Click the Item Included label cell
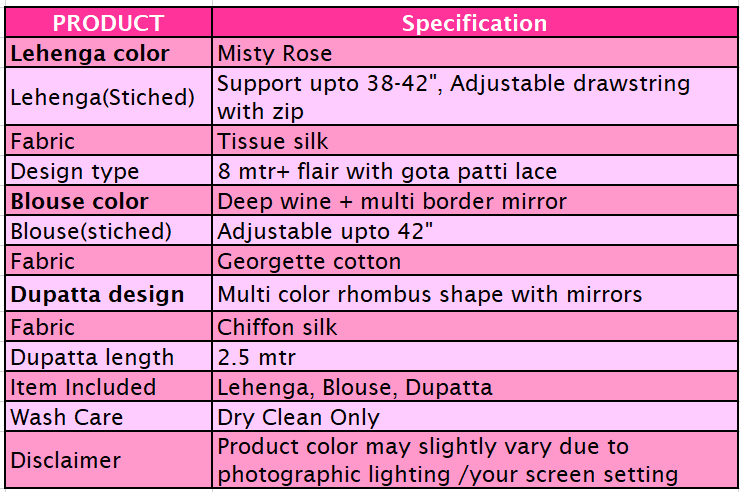740x492 pixels. [x=109, y=386]
